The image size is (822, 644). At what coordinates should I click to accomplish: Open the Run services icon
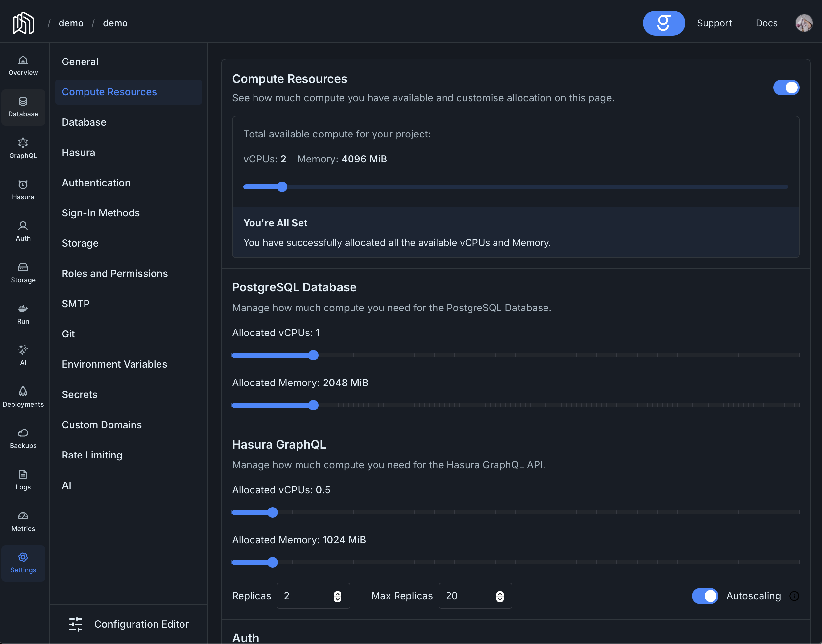23,309
